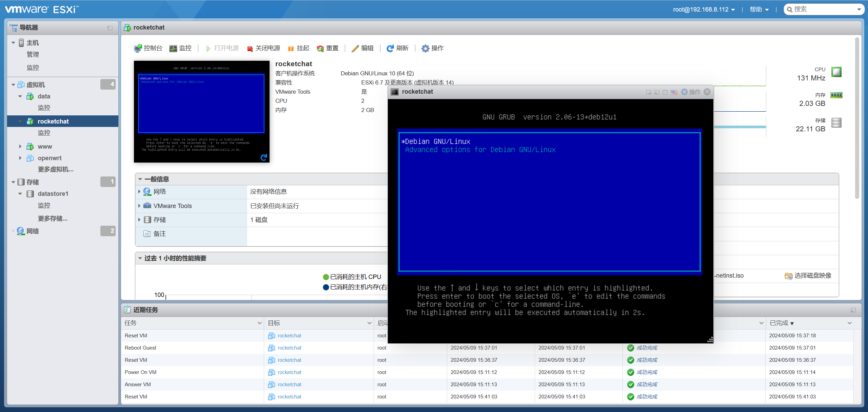Click the Power off (关闭电源) icon
Screen dimensions: 868x412
click(x=250, y=49)
